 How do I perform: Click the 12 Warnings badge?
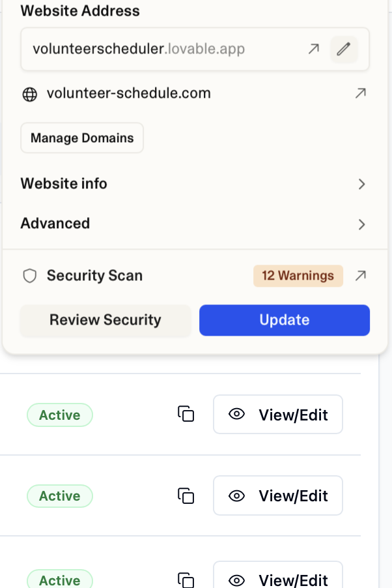click(x=298, y=276)
